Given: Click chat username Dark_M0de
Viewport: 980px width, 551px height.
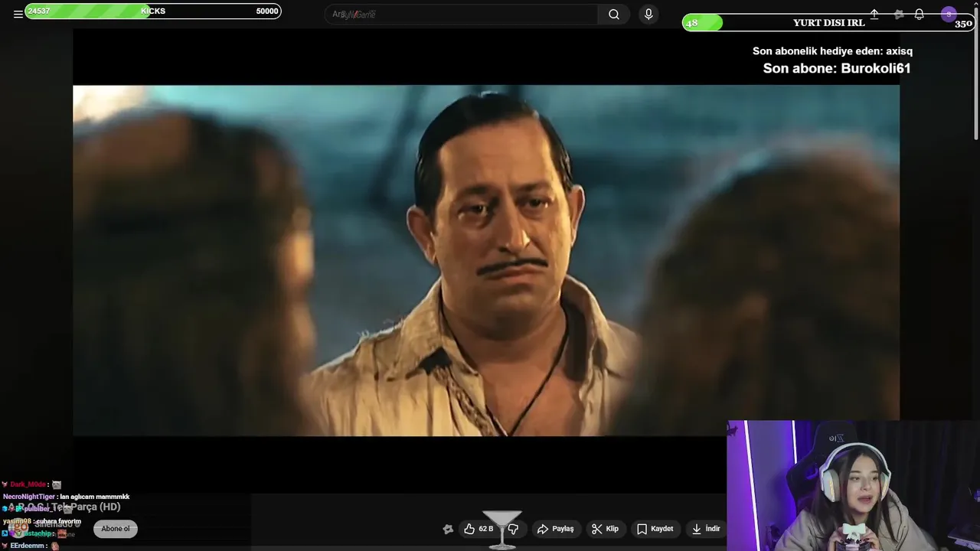Looking at the screenshot, I should (28, 484).
